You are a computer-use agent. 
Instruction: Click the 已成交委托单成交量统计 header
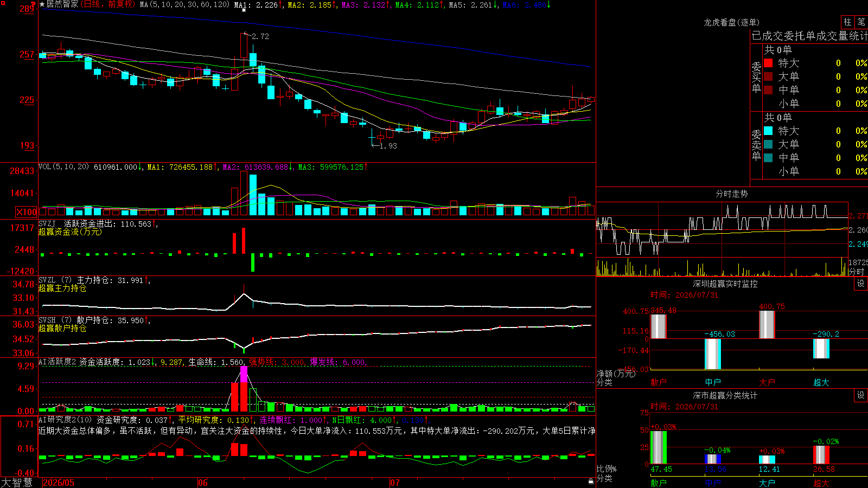coord(809,36)
